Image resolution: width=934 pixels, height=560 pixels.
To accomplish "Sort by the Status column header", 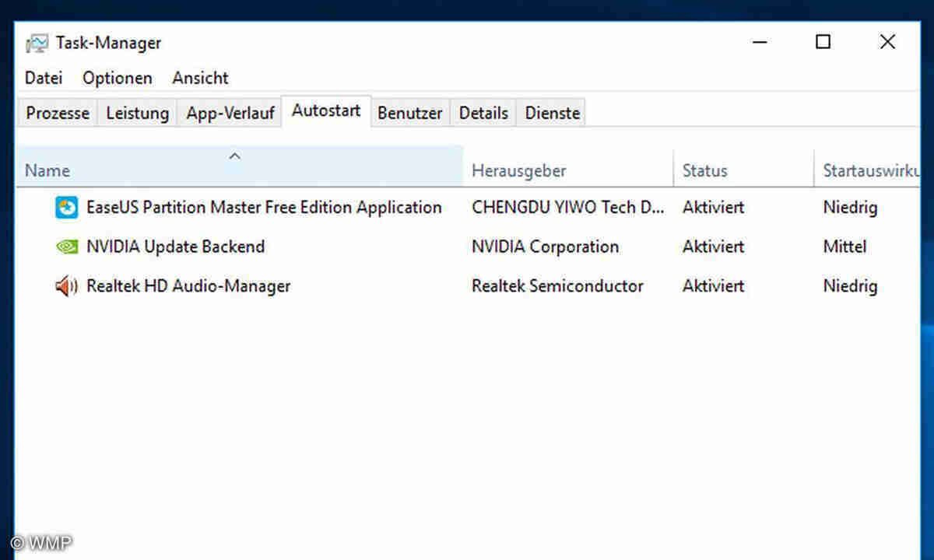I will click(704, 171).
